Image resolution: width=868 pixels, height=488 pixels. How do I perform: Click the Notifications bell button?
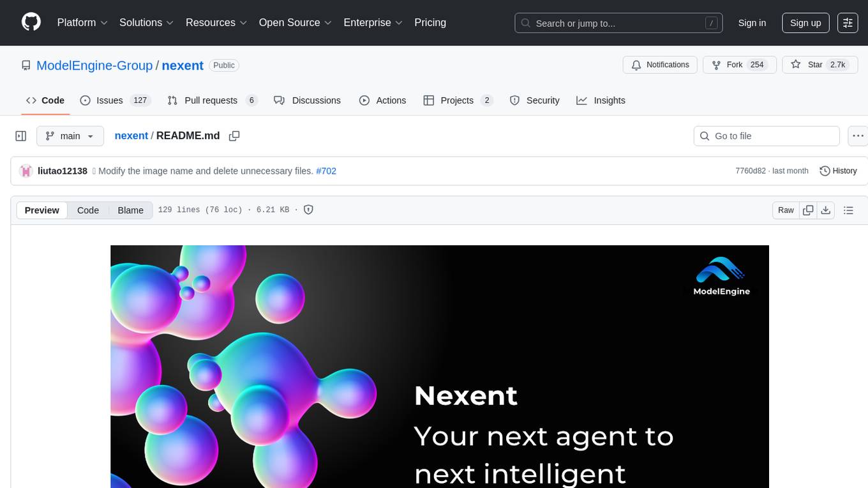[660, 65]
